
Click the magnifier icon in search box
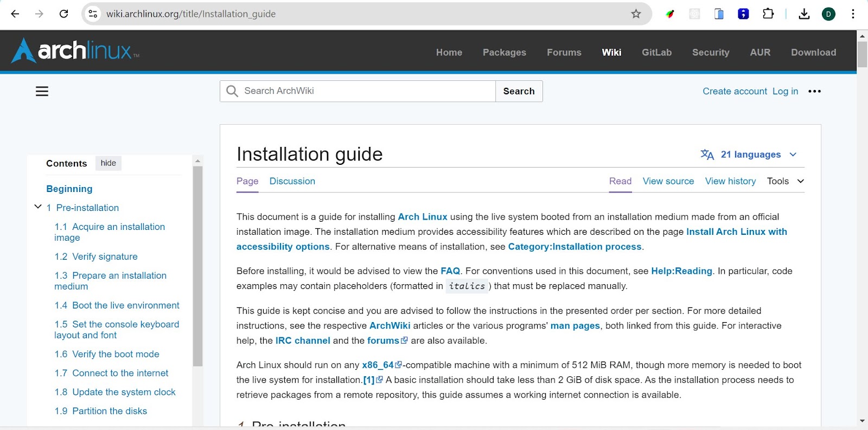[x=232, y=91]
